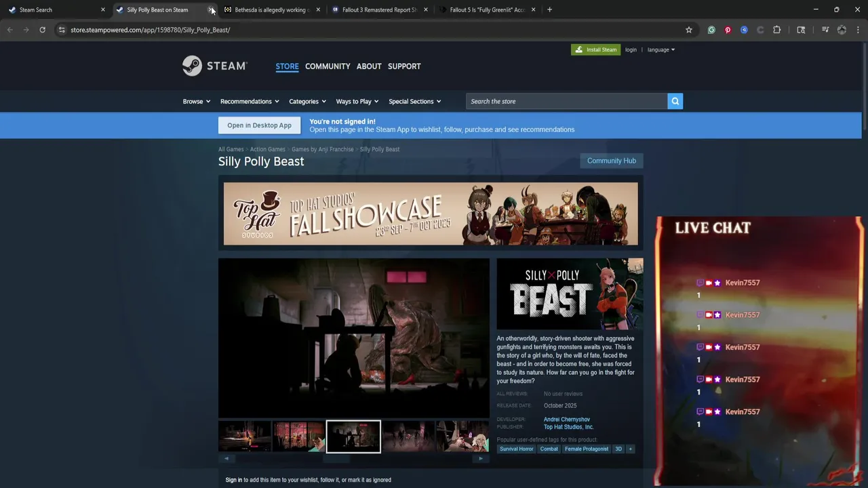Open Chrome's three-dot menu
Image resolution: width=868 pixels, height=488 pixels.
tap(858, 30)
